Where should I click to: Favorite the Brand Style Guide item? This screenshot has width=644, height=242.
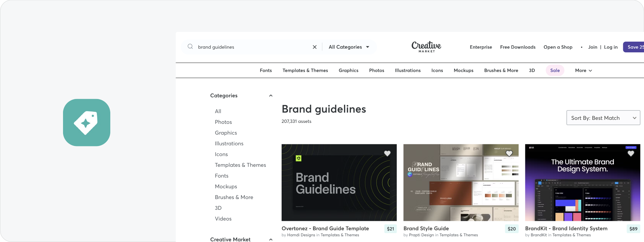pyautogui.click(x=509, y=153)
